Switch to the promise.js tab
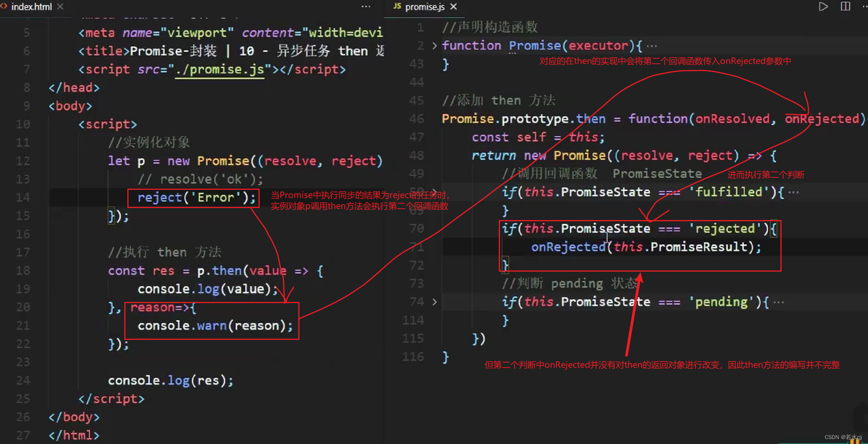The width and height of the screenshot is (868, 444). [x=425, y=7]
